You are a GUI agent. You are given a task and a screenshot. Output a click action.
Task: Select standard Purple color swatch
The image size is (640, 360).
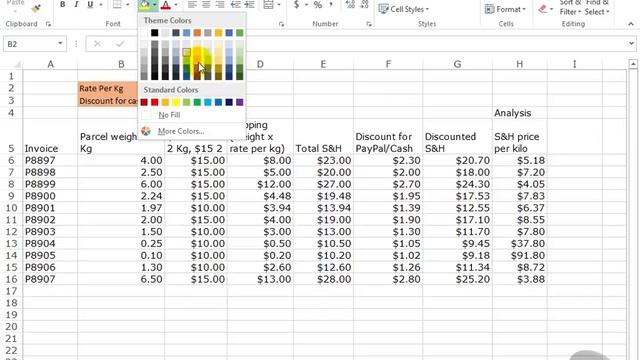pos(240,102)
